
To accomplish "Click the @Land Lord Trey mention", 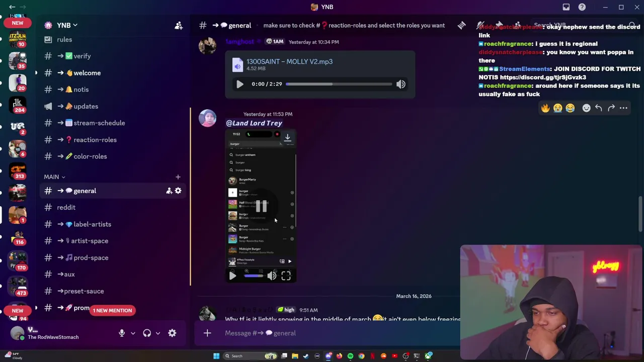I will (x=254, y=123).
